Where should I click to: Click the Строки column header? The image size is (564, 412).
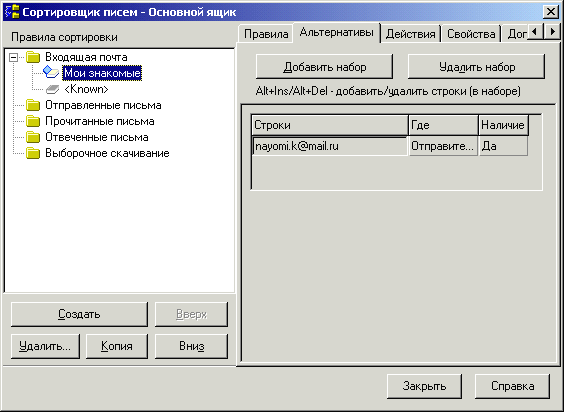329,125
